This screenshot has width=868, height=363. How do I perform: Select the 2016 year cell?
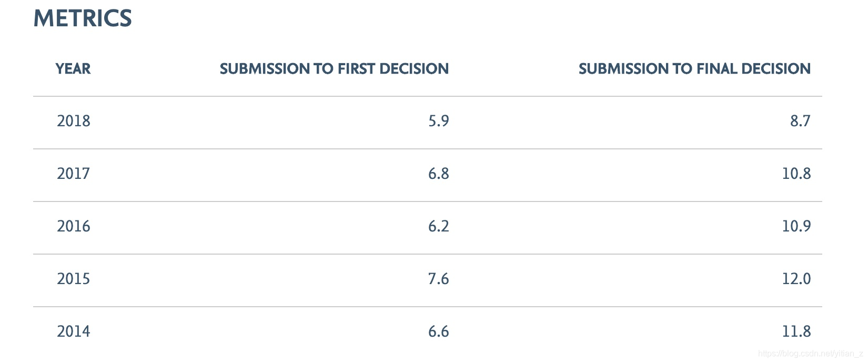click(74, 226)
